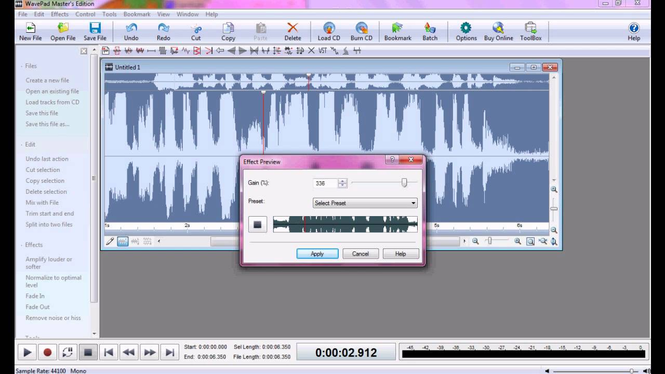
Task: Click the Fast Forward transport button
Action: [149, 352]
